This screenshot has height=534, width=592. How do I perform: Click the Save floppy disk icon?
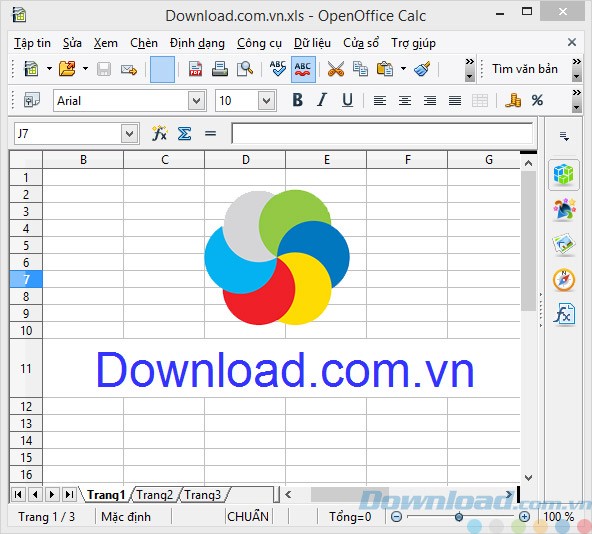pos(104,69)
